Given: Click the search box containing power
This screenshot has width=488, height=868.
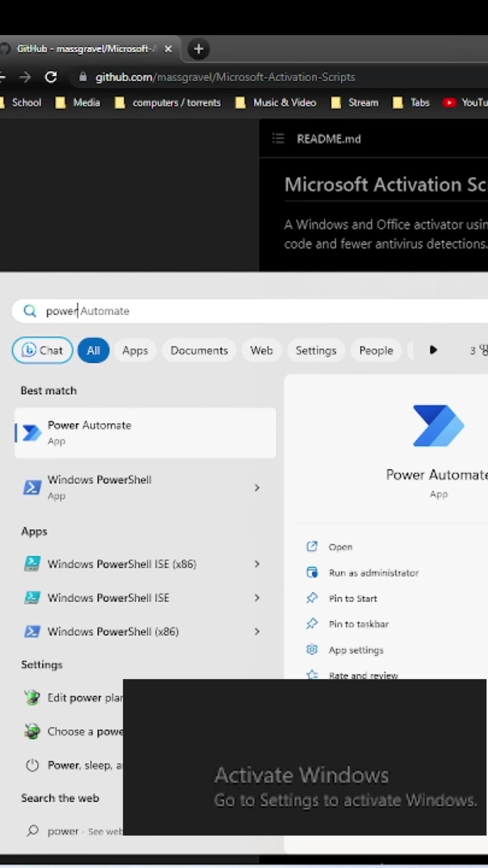Looking at the screenshot, I should (250, 311).
